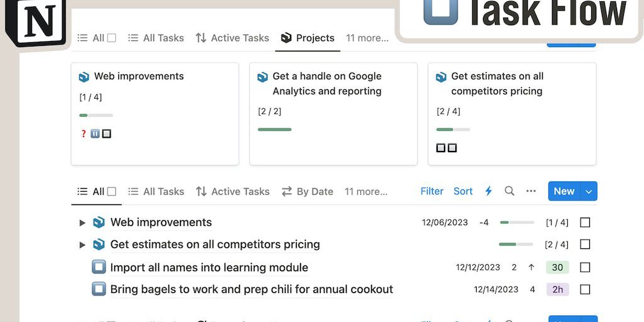Expand the Web improvements row toggle
The height and width of the screenshot is (322, 644).
[82, 223]
